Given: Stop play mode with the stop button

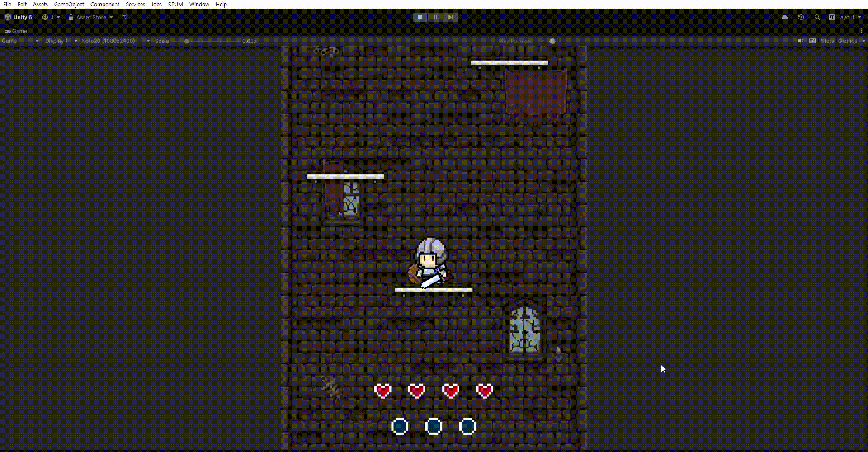Looking at the screenshot, I should [x=420, y=17].
